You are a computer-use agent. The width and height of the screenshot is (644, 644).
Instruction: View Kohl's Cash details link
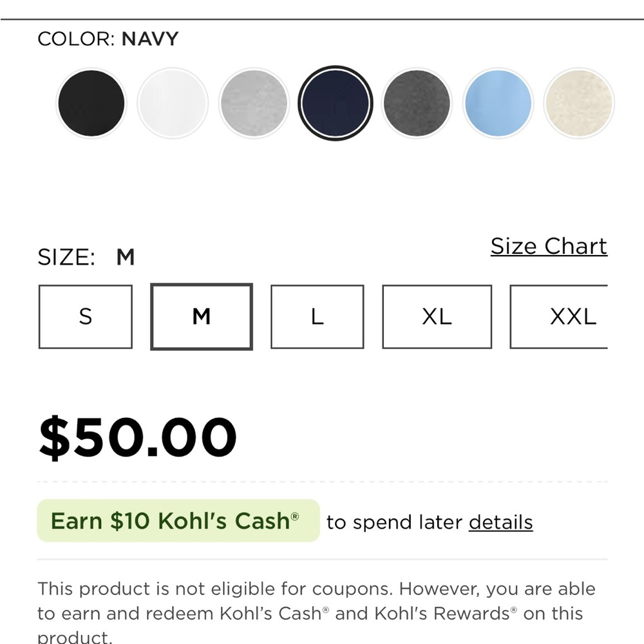click(x=500, y=522)
